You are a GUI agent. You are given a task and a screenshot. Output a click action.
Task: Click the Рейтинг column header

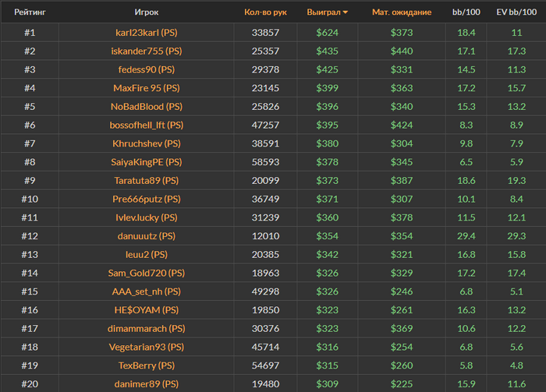point(30,12)
